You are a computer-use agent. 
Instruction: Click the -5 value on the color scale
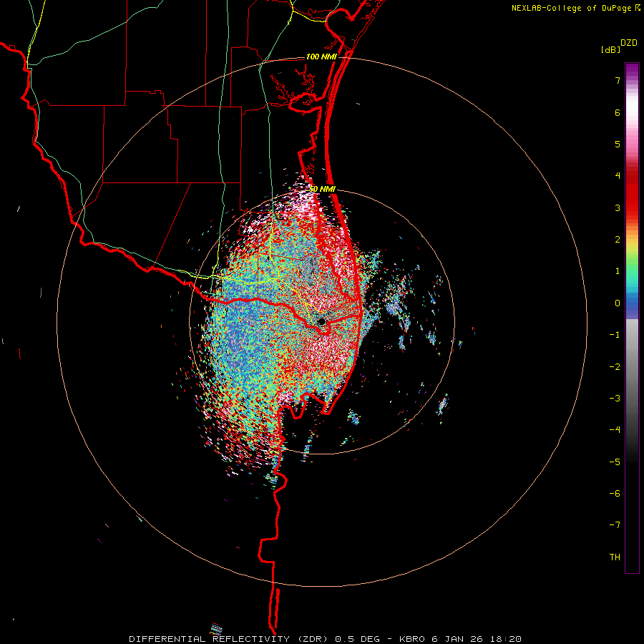click(x=615, y=462)
